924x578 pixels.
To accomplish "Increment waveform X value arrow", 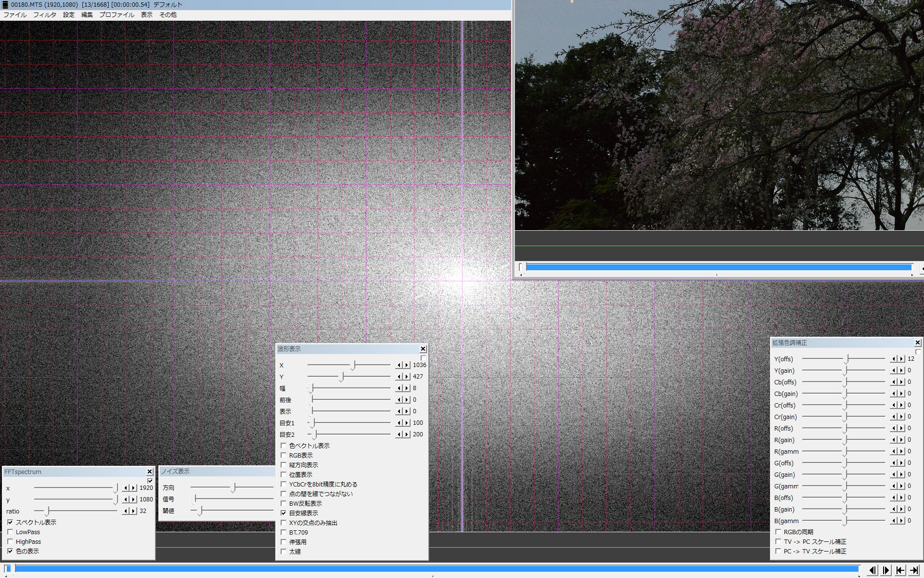I will point(407,365).
